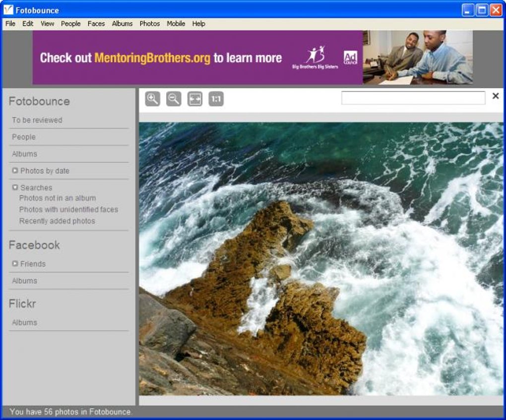Maximize the Fotobounce window
The image size is (506, 420).
pos(482,10)
